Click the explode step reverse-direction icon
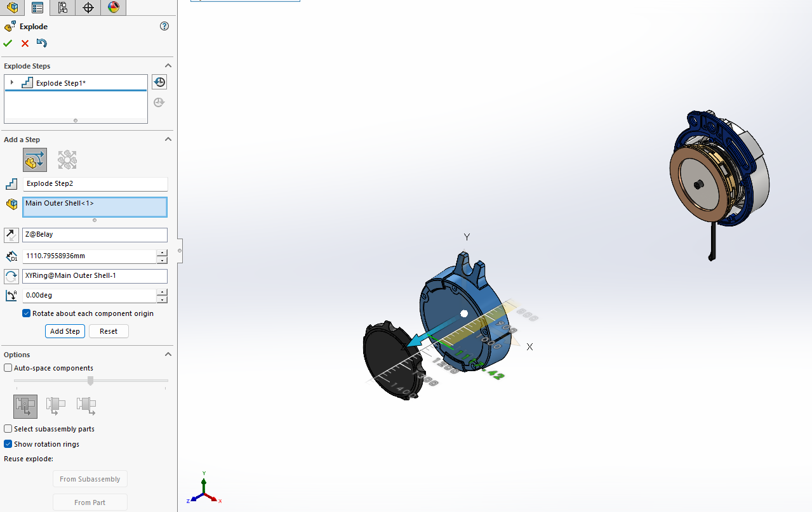This screenshot has height=512, width=812. click(x=11, y=235)
